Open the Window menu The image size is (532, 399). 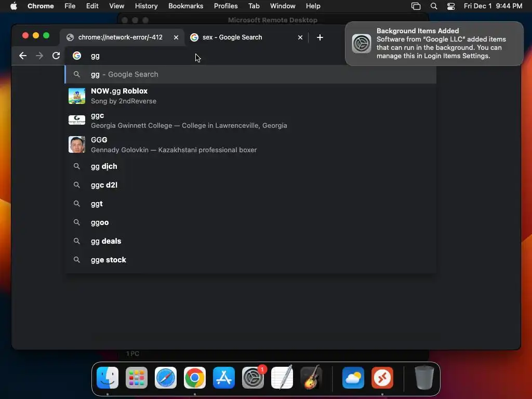click(x=283, y=6)
